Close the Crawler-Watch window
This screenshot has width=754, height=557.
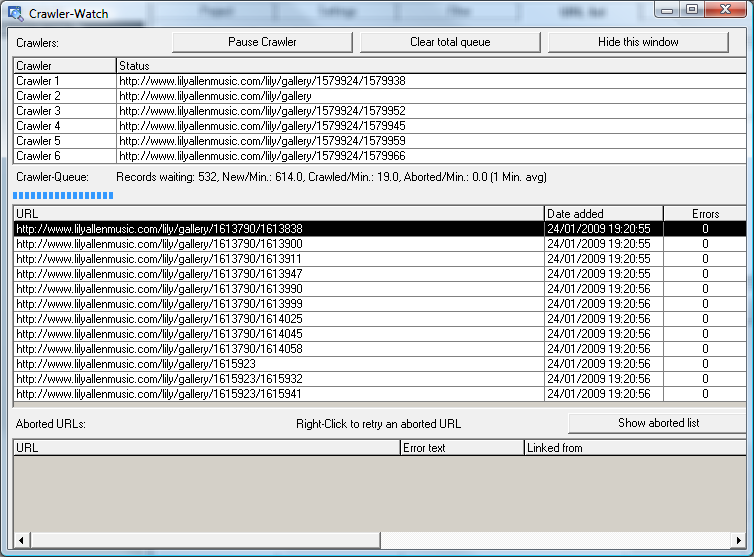[x=725, y=10]
